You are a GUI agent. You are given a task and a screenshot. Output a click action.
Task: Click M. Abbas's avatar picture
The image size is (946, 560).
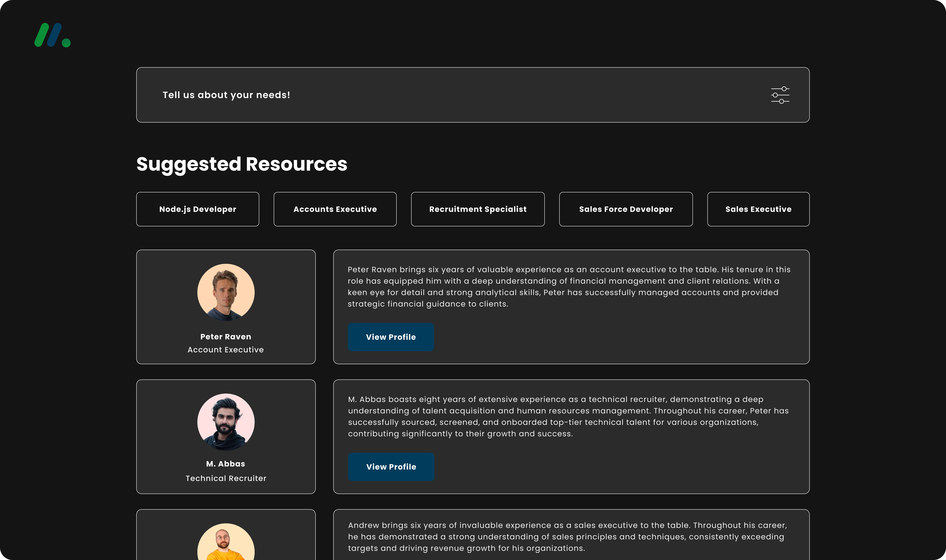[x=226, y=422]
